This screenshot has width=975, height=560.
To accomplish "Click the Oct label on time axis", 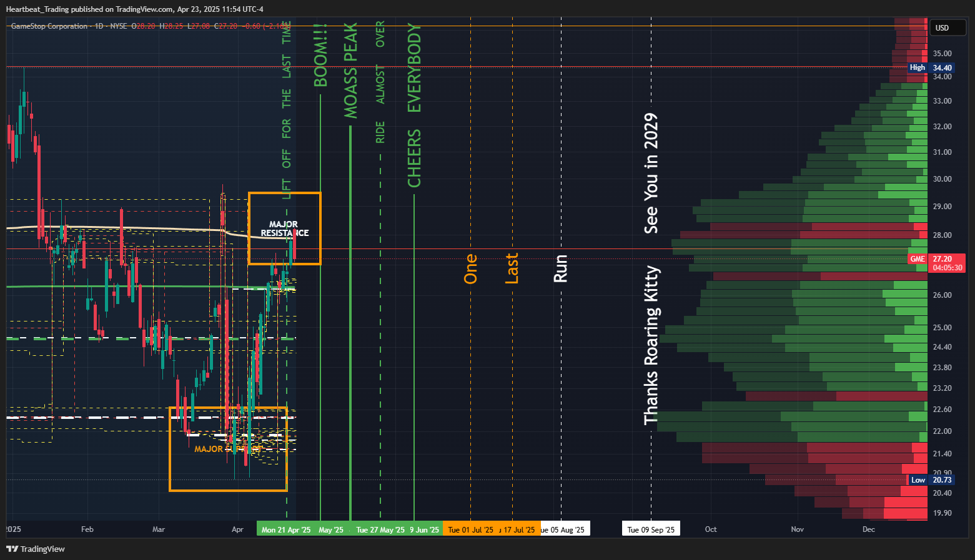I will point(711,529).
